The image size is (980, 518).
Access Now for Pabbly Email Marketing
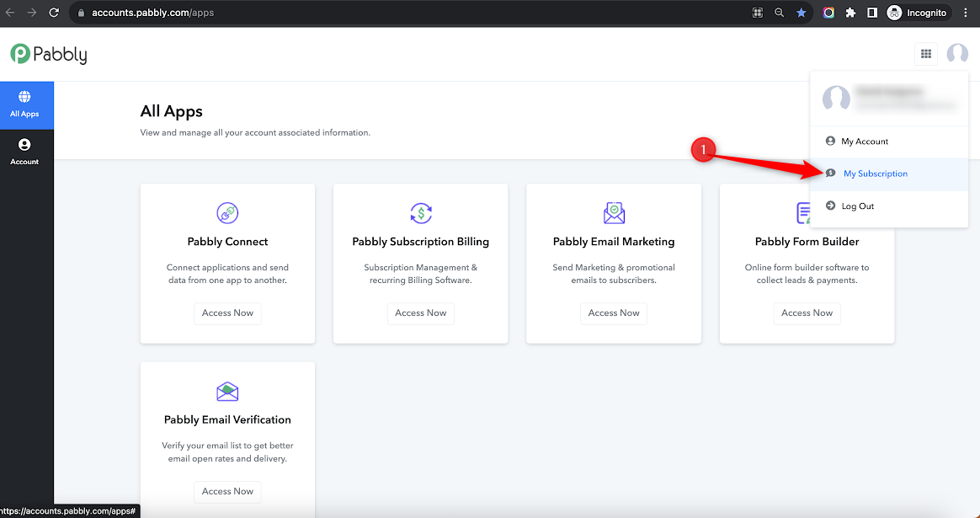point(614,313)
